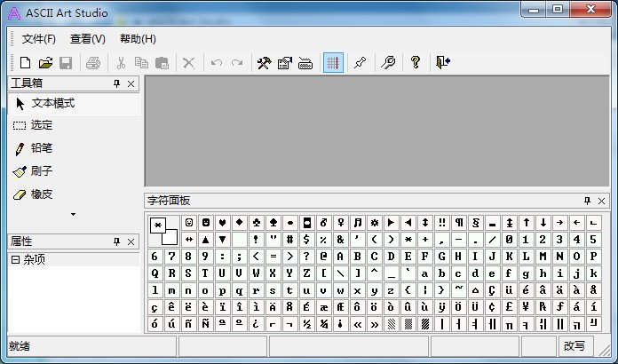
Task: Click the yellow question mark help icon
Action: (x=415, y=63)
